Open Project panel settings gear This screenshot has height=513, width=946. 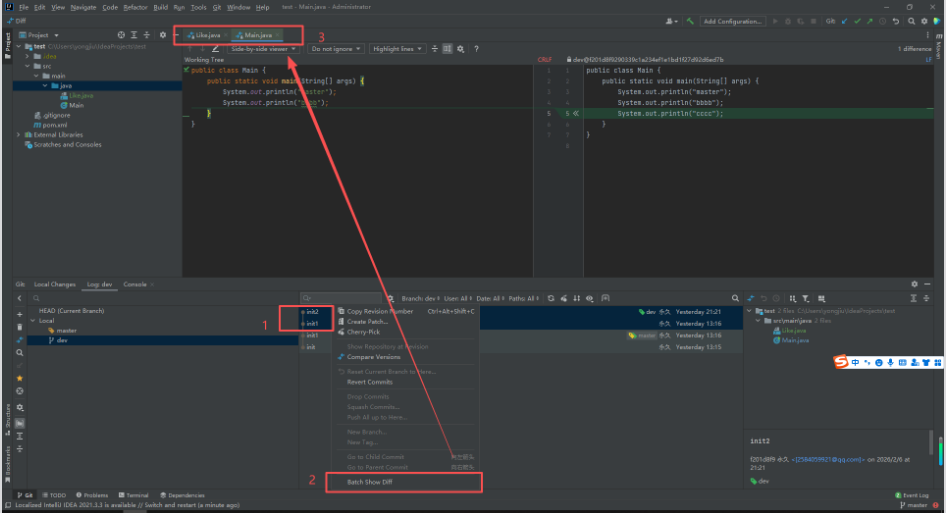(162, 35)
